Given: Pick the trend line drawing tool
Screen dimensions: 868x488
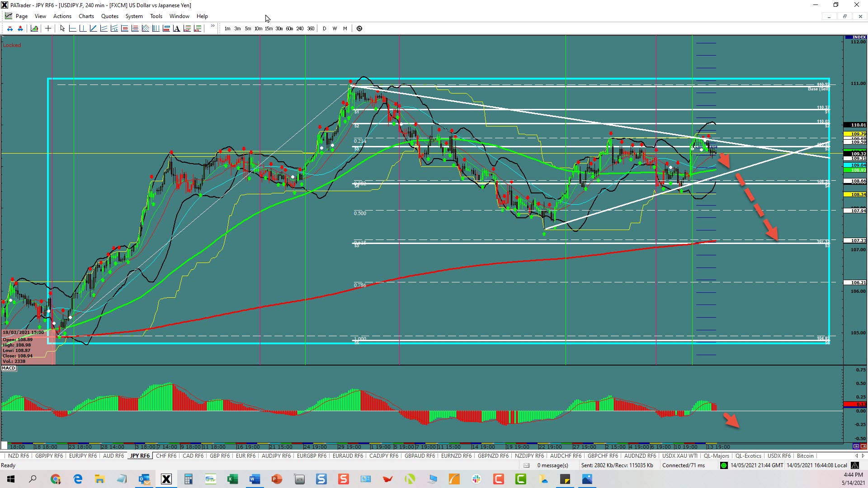Looking at the screenshot, I should (x=93, y=28).
